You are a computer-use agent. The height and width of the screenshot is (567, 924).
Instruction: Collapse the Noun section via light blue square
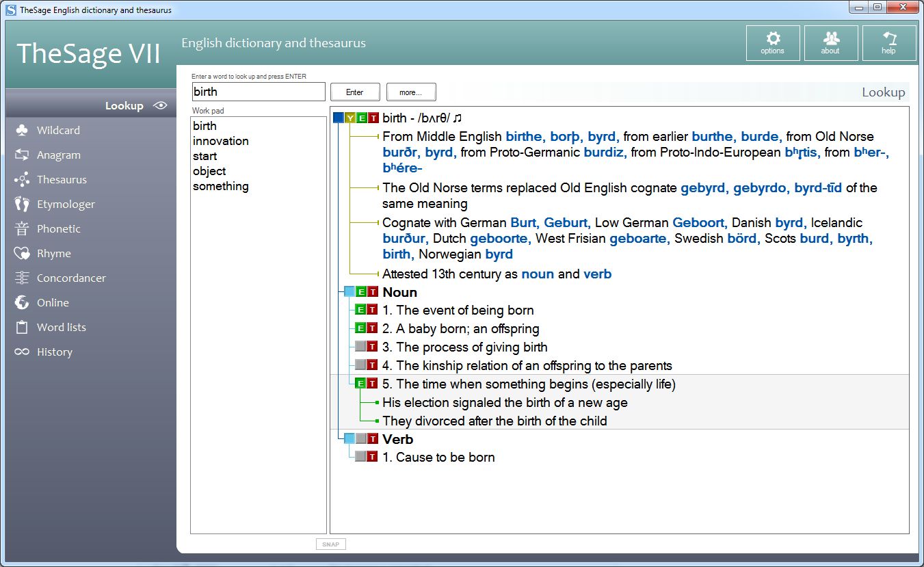pyautogui.click(x=349, y=292)
